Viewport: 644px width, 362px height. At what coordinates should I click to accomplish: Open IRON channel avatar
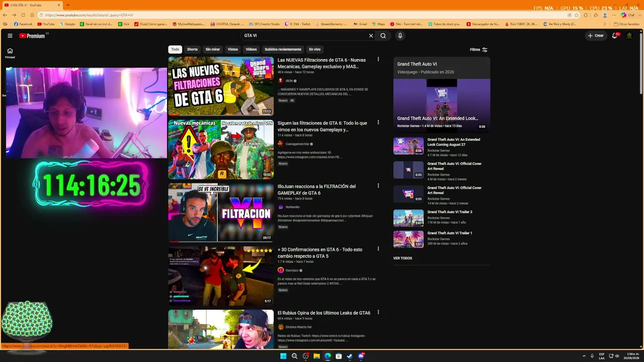pyautogui.click(x=281, y=81)
